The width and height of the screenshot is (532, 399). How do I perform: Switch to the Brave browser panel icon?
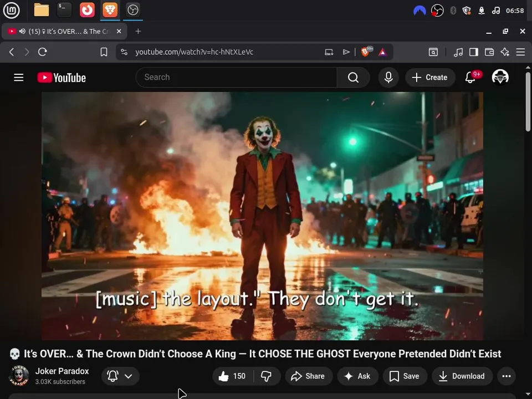tap(110, 10)
